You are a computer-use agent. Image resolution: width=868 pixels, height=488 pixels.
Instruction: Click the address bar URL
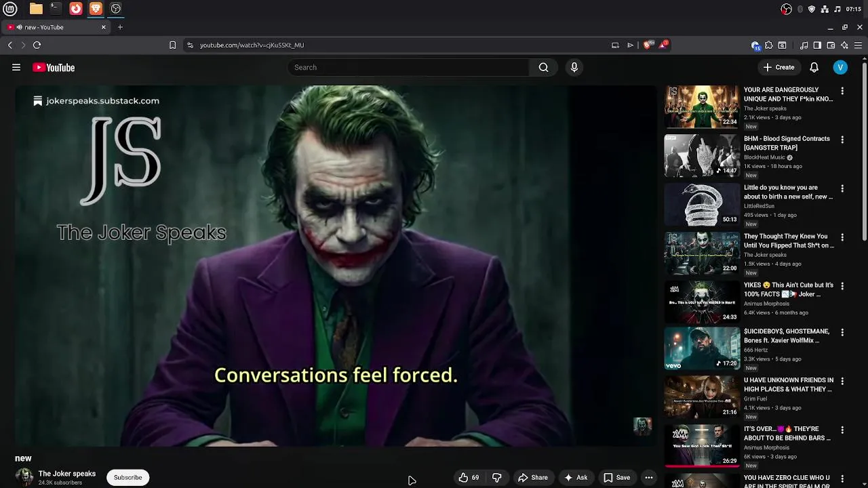(x=252, y=45)
